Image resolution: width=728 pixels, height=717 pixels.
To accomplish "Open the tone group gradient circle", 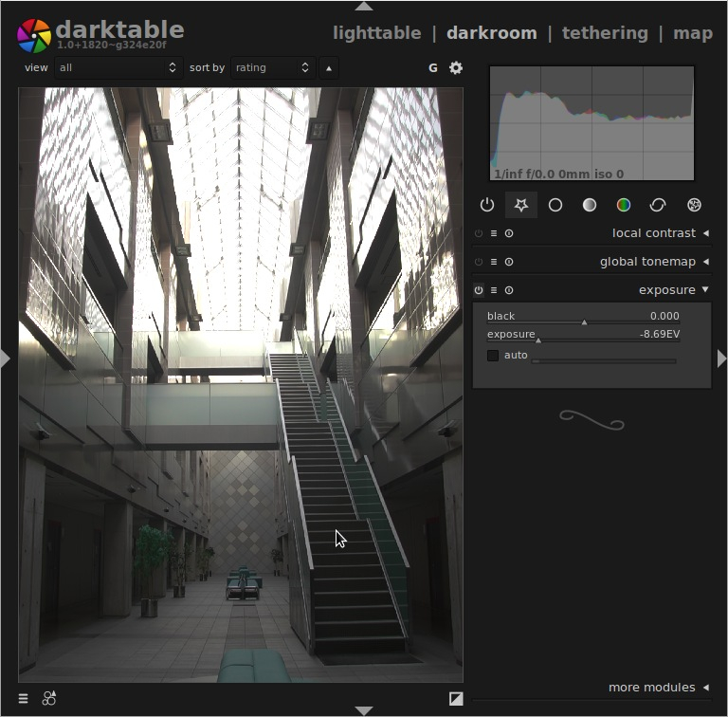I will 590,205.
